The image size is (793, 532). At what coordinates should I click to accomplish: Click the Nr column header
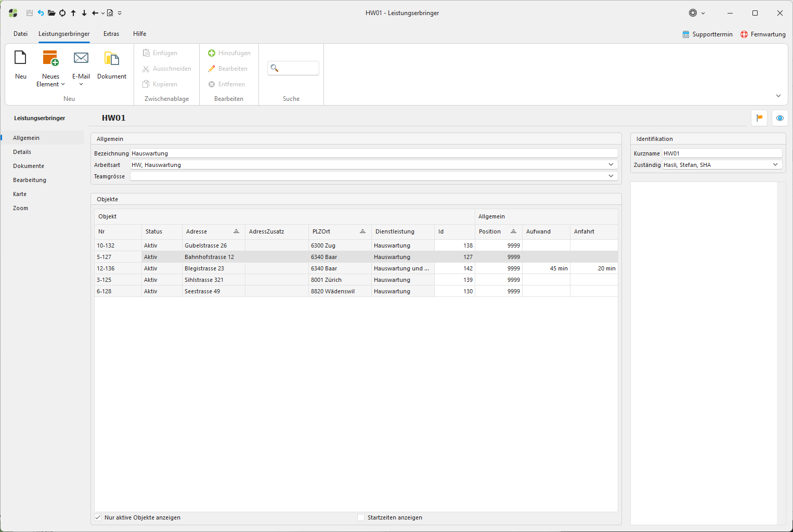coord(118,231)
